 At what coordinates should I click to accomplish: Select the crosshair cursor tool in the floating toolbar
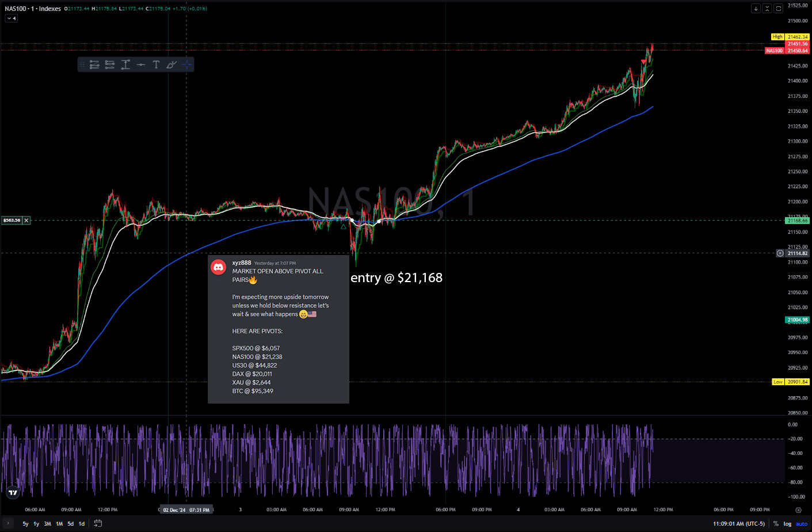(186, 64)
